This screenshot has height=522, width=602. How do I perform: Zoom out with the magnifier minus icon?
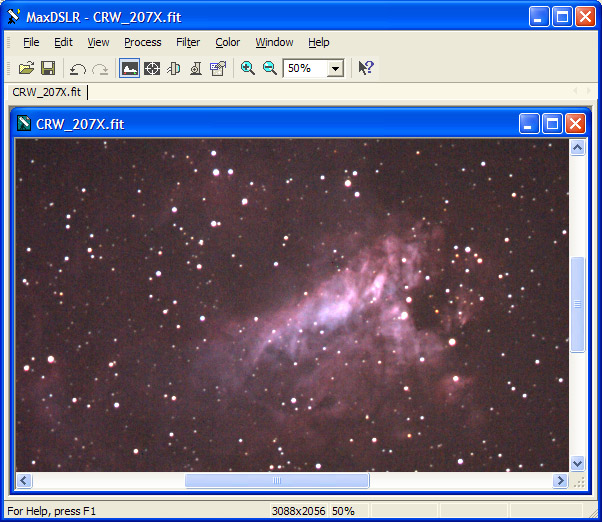(270, 68)
